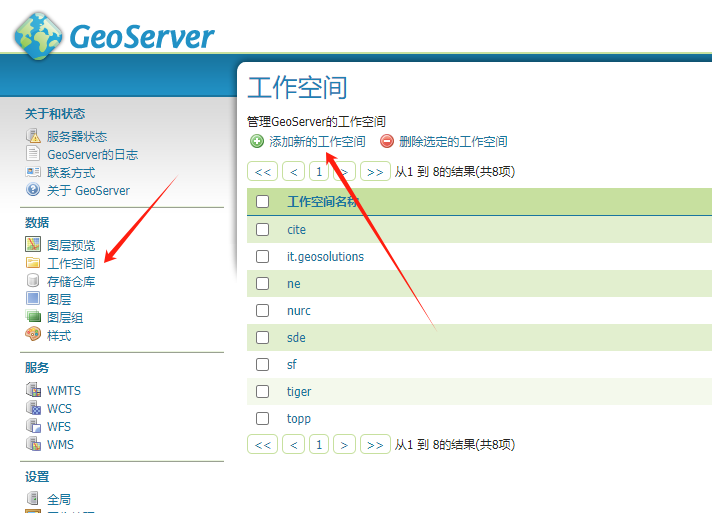Check the sf workspace checkbox

262,365
